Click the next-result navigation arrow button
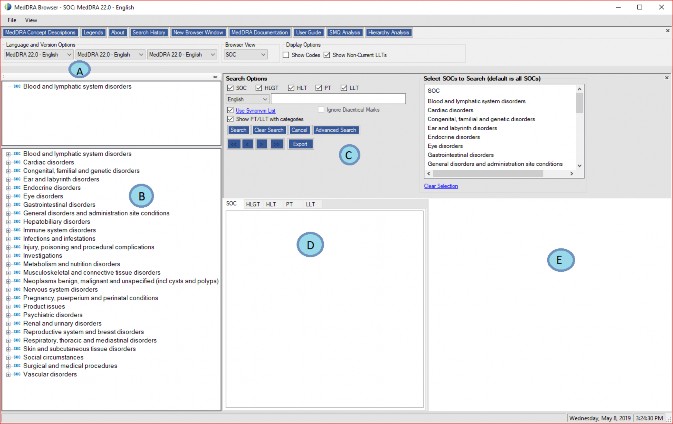 (x=263, y=144)
